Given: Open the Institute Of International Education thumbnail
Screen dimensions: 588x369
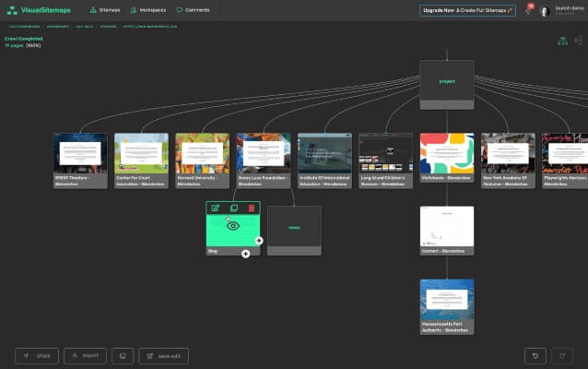Looking at the screenshot, I should pos(324,153).
